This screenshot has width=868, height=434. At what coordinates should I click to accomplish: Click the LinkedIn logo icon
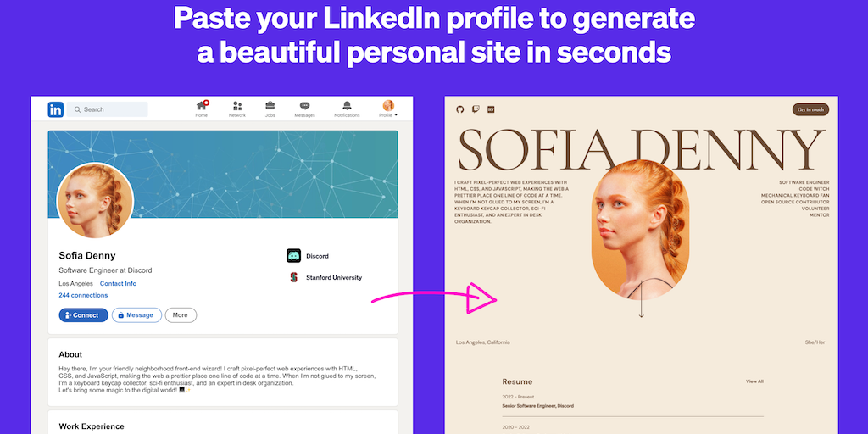(56, 109)
